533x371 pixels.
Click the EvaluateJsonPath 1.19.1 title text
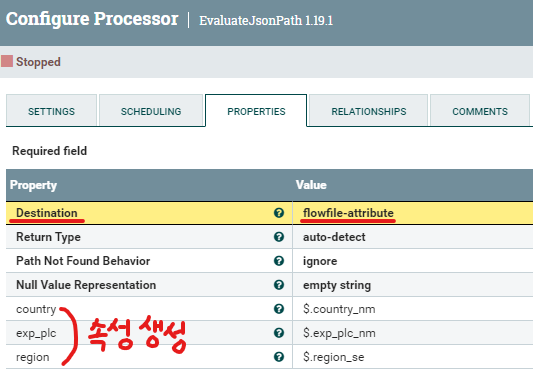(266, 20)
